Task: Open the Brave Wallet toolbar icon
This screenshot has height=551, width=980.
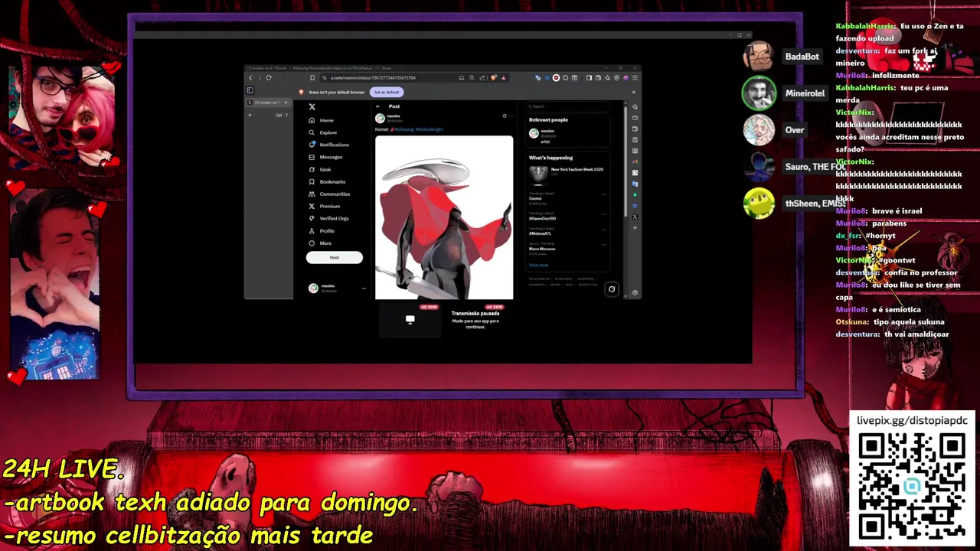Action: click(598, 77)
